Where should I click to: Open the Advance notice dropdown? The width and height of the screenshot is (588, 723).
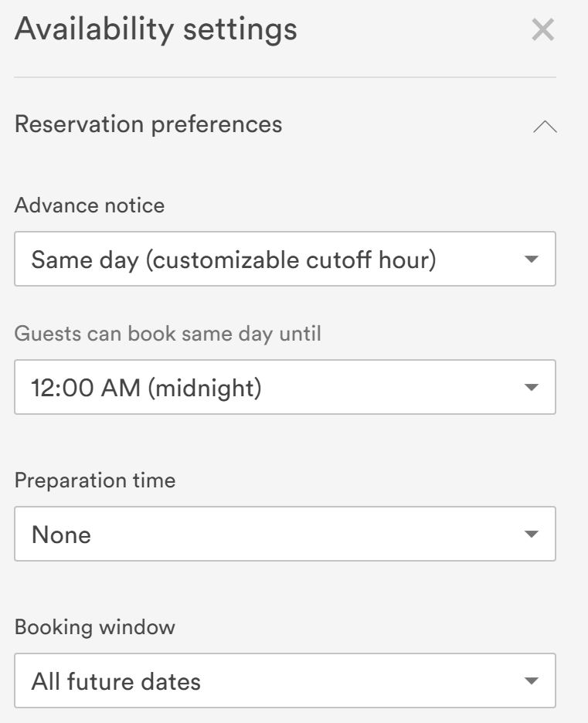[284, 259]
